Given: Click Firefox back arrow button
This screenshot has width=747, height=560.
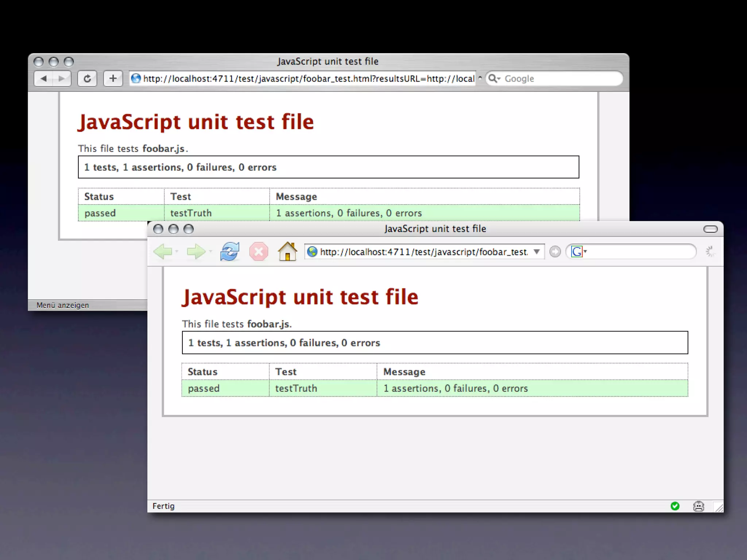Looking at the screenshot, I should 163,252.
